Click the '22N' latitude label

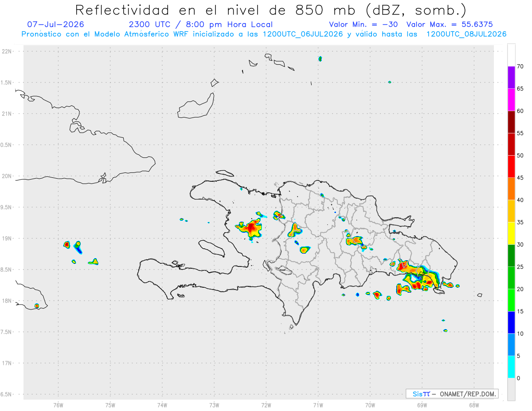8,51
